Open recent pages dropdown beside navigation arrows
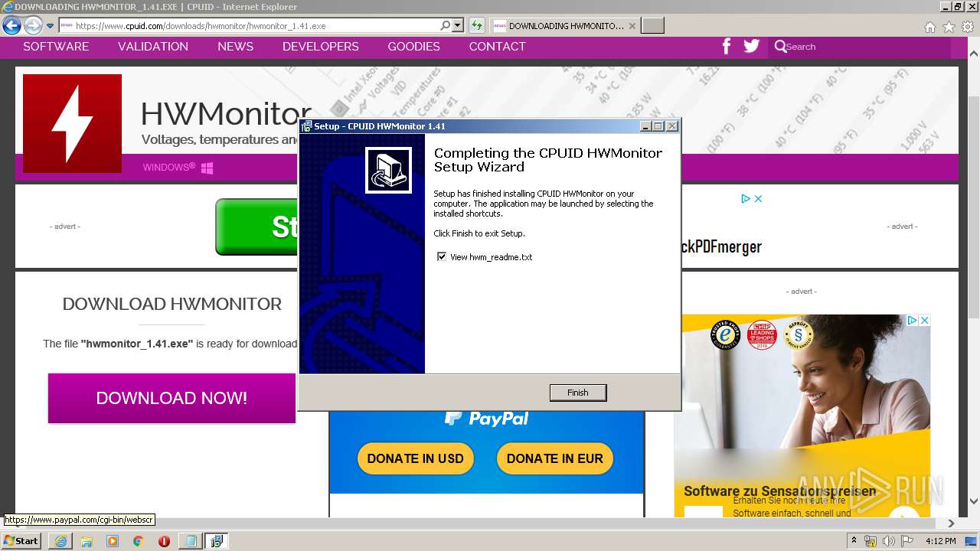The height and width of the screenshot is (551, 980). (51, 26)
